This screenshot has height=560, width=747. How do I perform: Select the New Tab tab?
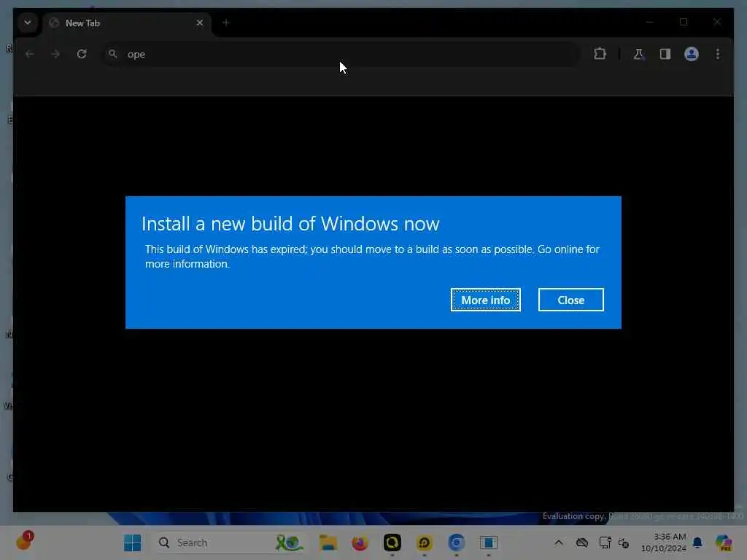point(126,23)
